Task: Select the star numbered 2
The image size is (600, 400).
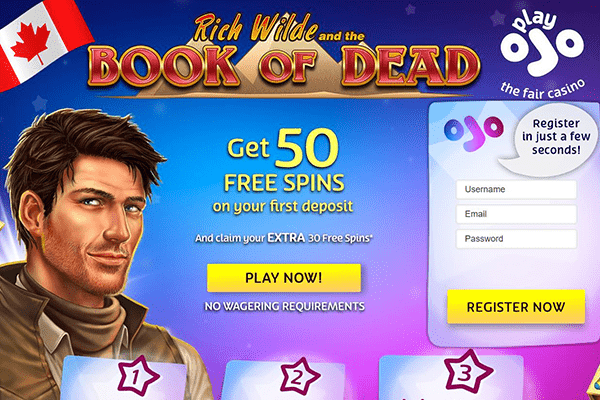Action: coord(299,377)
